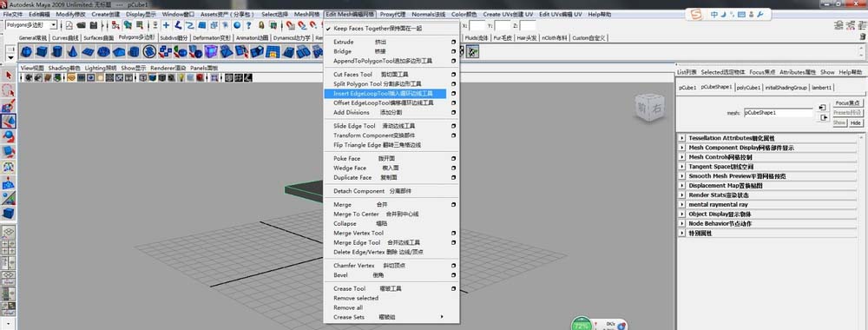Create a polygon cube from shelf
The image size is (868, 330).
(42, 52)
